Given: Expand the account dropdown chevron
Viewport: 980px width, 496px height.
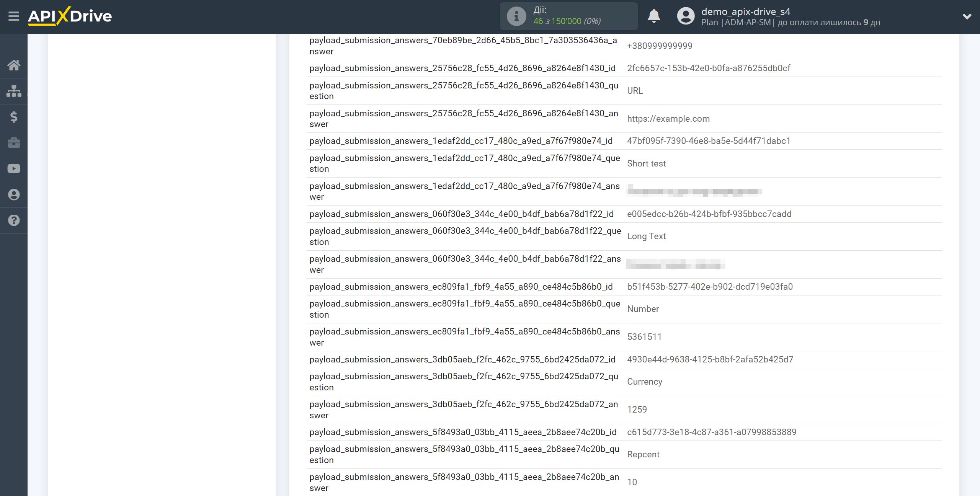Looking at the screenshot, I should coord(967,16).
